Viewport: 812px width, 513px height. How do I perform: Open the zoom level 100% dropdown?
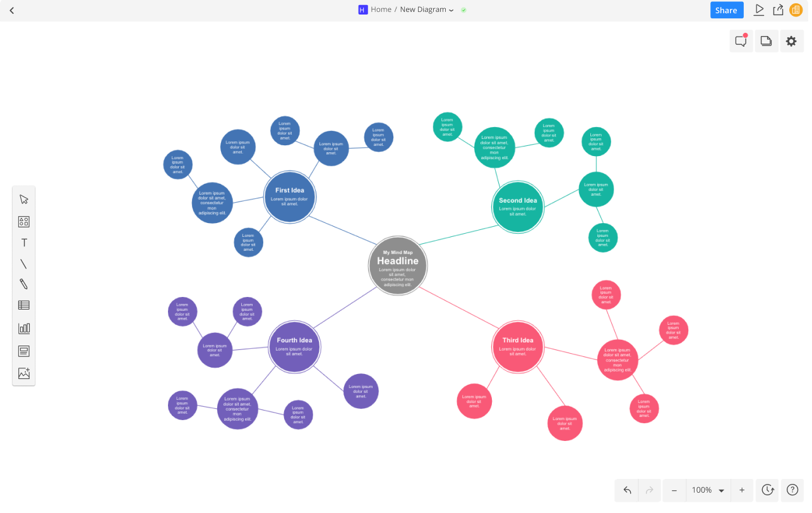[708, 490]
